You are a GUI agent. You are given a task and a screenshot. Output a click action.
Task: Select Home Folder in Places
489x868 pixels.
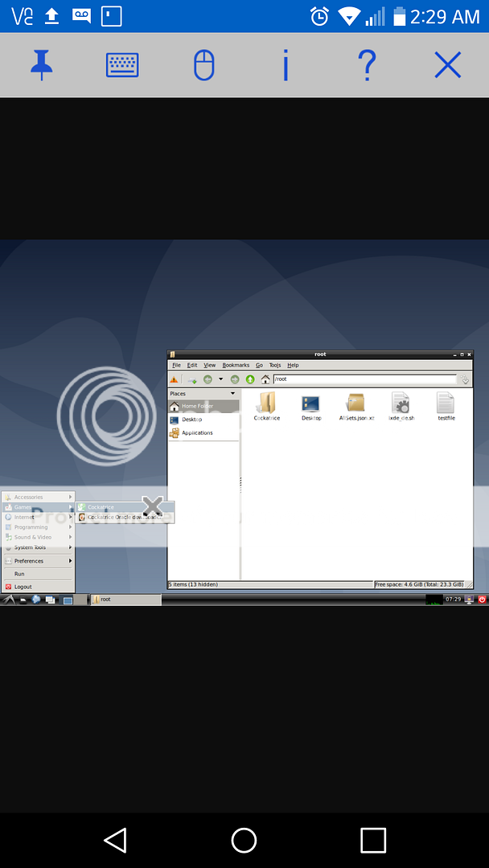click(203, 407)
